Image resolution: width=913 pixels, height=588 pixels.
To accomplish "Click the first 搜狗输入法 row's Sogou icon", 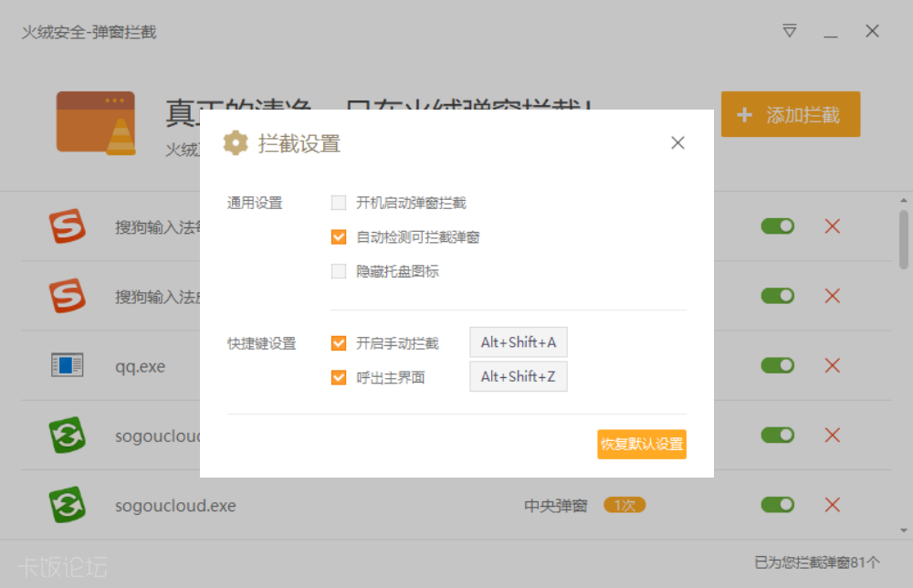I will 67,226.
